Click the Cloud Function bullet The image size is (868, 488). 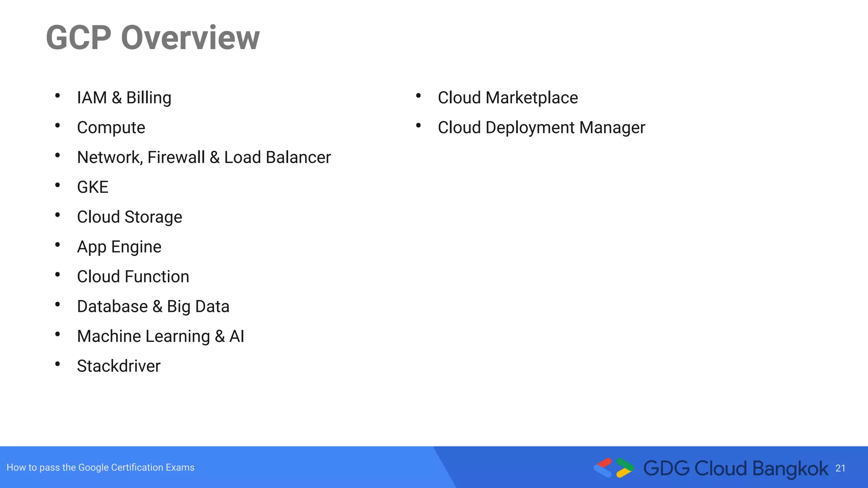tap(133, 277)
